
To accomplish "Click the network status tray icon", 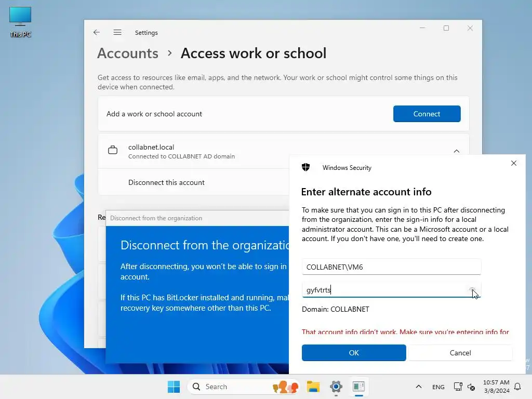I will point(458,387).
